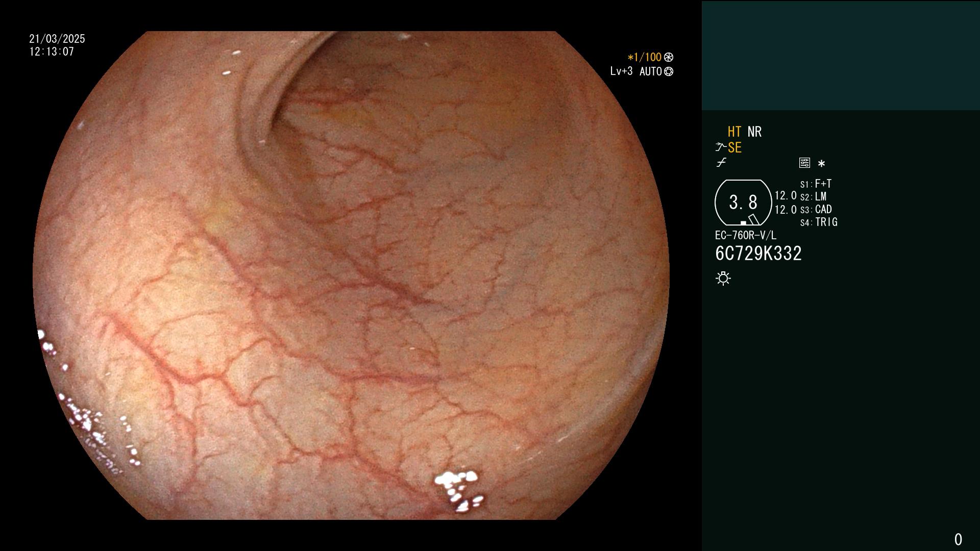Click the time 12:13:07
Viewport: 980px width, 551px height.
click(x=52, y=52)
